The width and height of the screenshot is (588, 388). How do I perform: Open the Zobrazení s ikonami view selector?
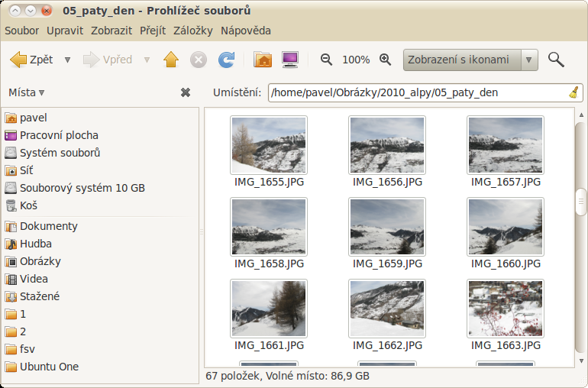pyautogui.click(x=470, y=60)
